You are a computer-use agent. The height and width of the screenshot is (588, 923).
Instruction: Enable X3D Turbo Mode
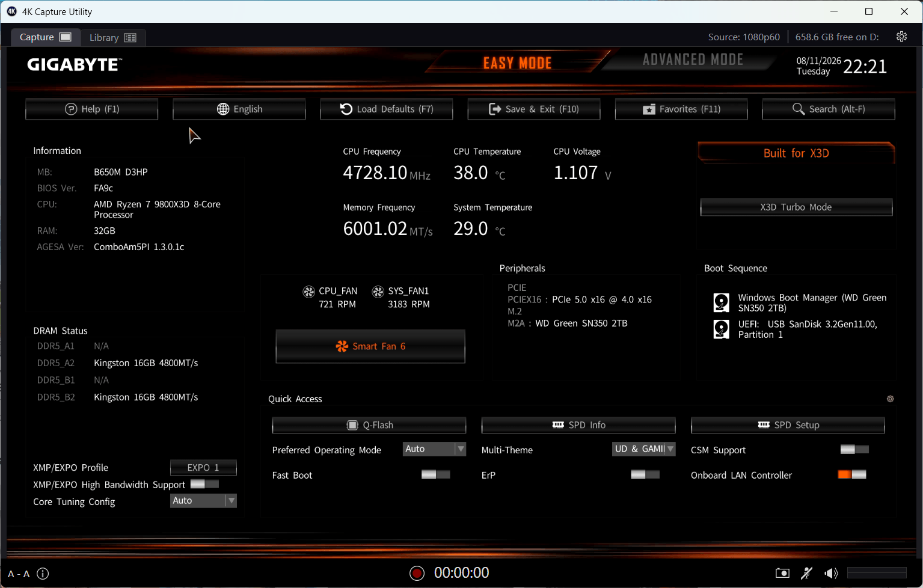click(x=796, y=207)
